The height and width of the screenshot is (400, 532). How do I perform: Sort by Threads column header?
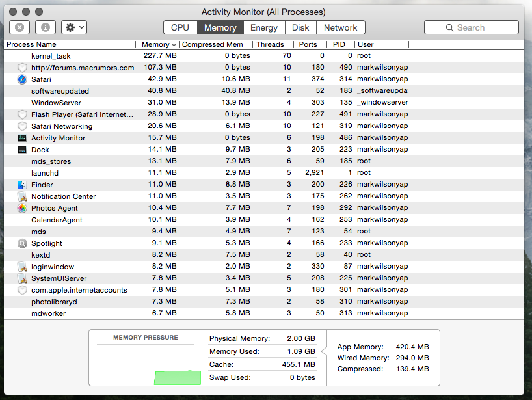click(273, 44)
